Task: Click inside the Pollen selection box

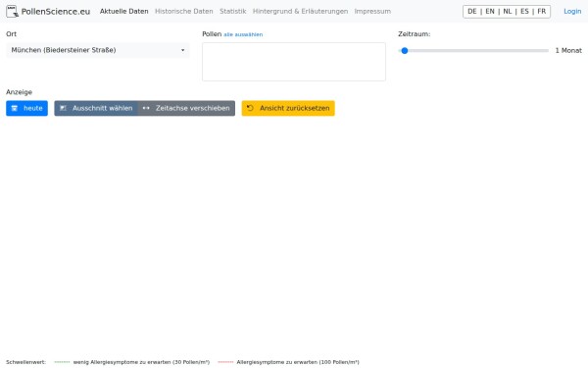Action: coord(294,62)
